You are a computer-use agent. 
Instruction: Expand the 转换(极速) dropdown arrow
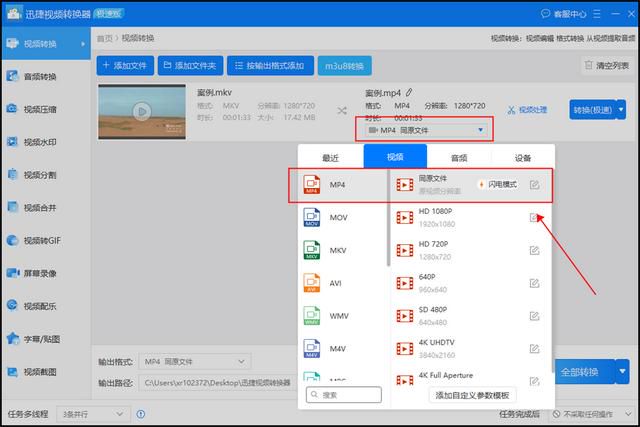(x=621, y=110)
